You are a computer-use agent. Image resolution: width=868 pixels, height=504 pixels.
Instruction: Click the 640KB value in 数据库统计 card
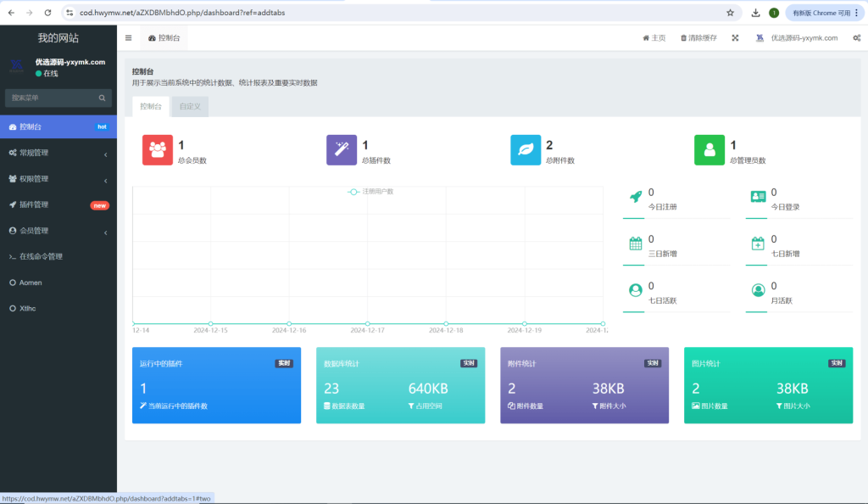pyautogui.click(x=428, y=389)
